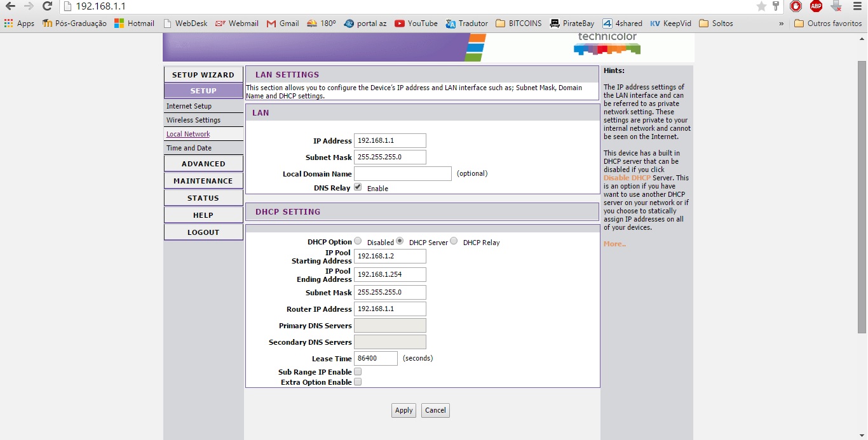The image size is (868, 440).
Task: Go to Internet Setup page
Action: (189, 106)
